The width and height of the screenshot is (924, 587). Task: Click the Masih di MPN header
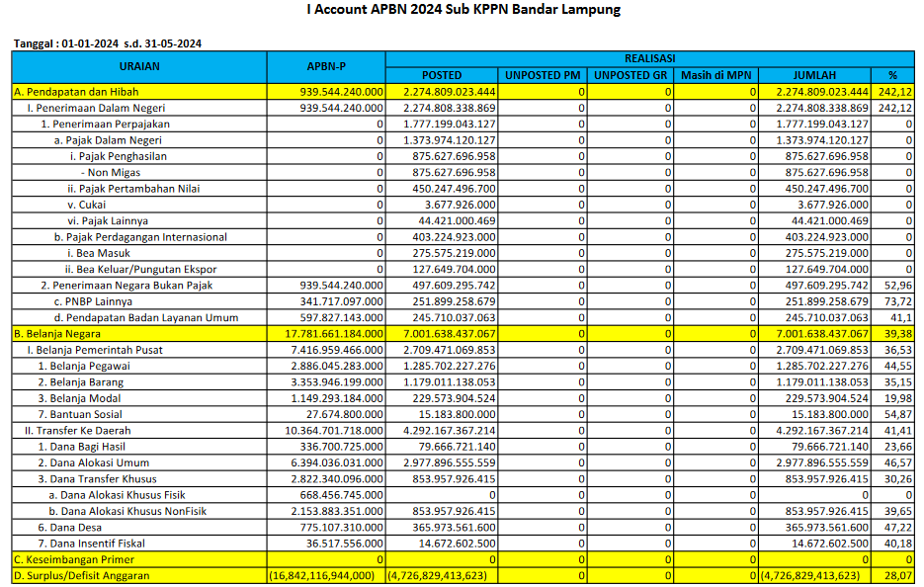tap(717, 75)
